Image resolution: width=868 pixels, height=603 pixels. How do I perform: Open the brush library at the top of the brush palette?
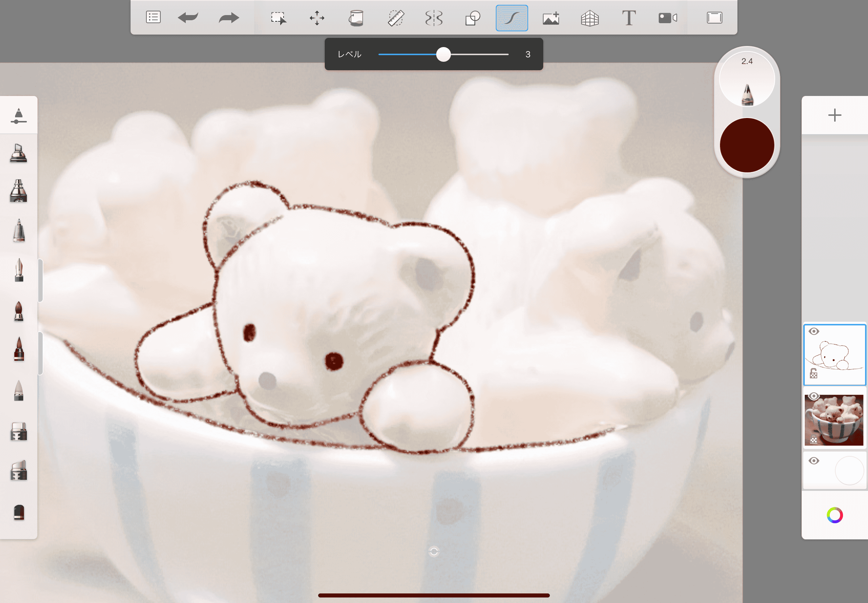tap(18, 115)
